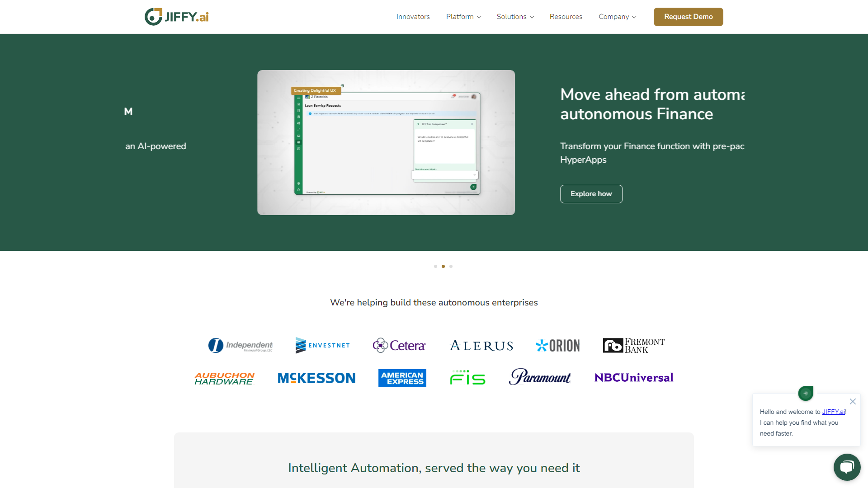Select the first carousel dot

coord(435,266)
